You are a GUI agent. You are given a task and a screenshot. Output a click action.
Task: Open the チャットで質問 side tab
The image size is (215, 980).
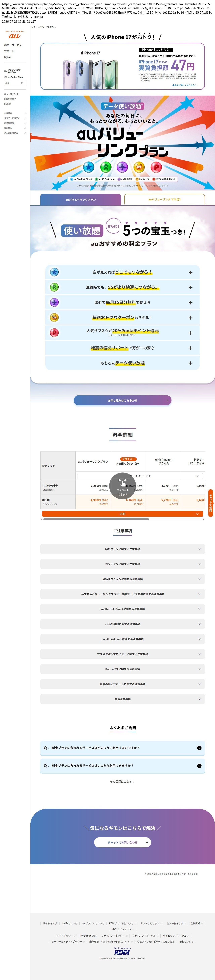pos(210,503)
